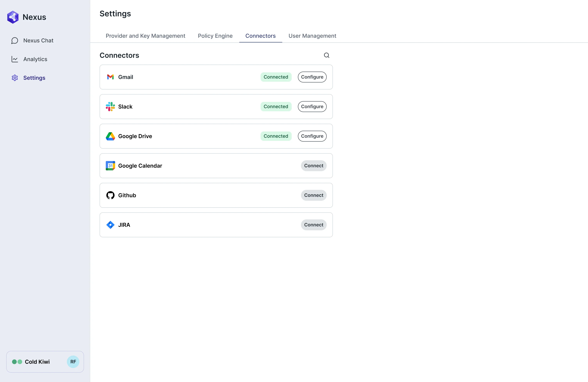Click the Slack connector name
Screen dimensions: 588x382
click(125, 107)
